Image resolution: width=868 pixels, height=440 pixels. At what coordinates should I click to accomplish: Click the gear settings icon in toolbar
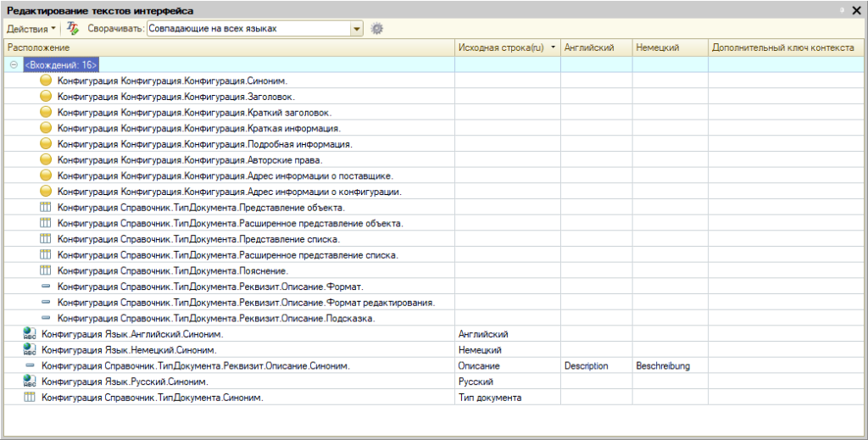pyautogui.click(x=377, y=28)
